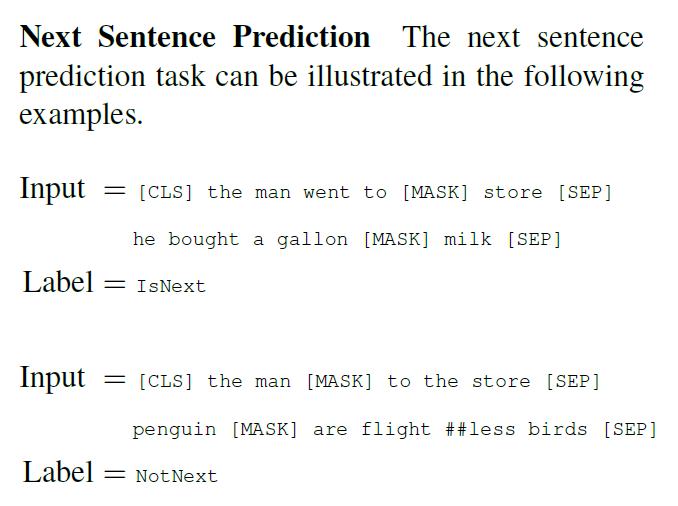Click the [SEP] token after birds
Image resolution: width=678 pixels, height=506 pixels.
pyautogui.click(x=630, y=429)
